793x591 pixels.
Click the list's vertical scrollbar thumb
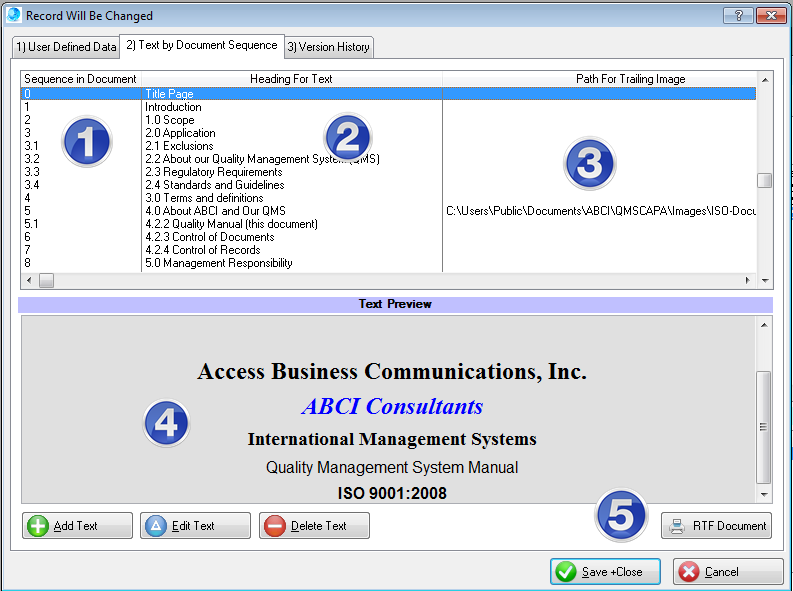point(765,180)
